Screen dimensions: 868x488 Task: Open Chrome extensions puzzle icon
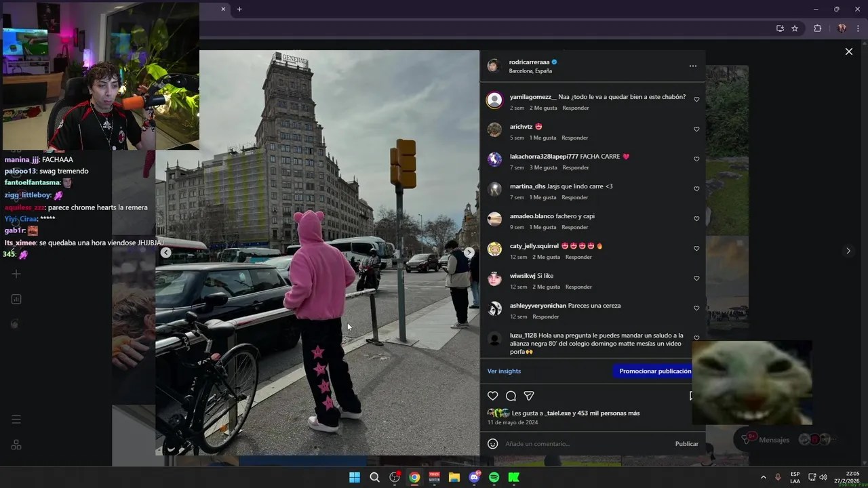[817, 28]
